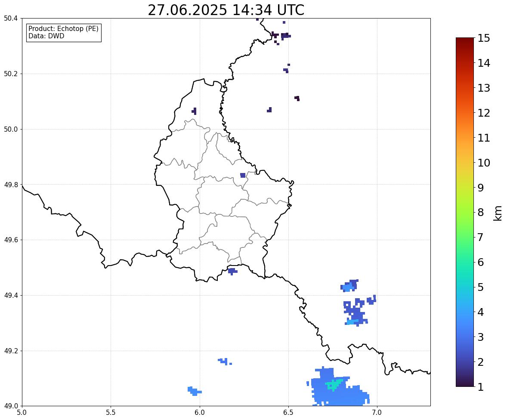Click the colorbar tick label 6
Screen dimensions: 507x420
point(481,262)
